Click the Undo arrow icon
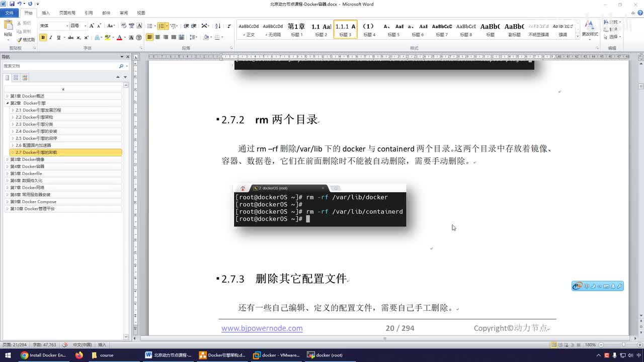Screen dimensions: 644x362 19,4
